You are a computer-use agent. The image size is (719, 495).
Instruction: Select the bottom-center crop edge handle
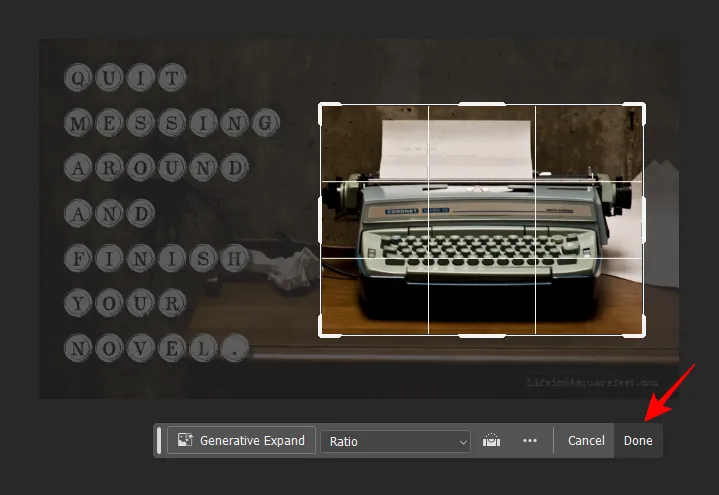coord(482,336)
